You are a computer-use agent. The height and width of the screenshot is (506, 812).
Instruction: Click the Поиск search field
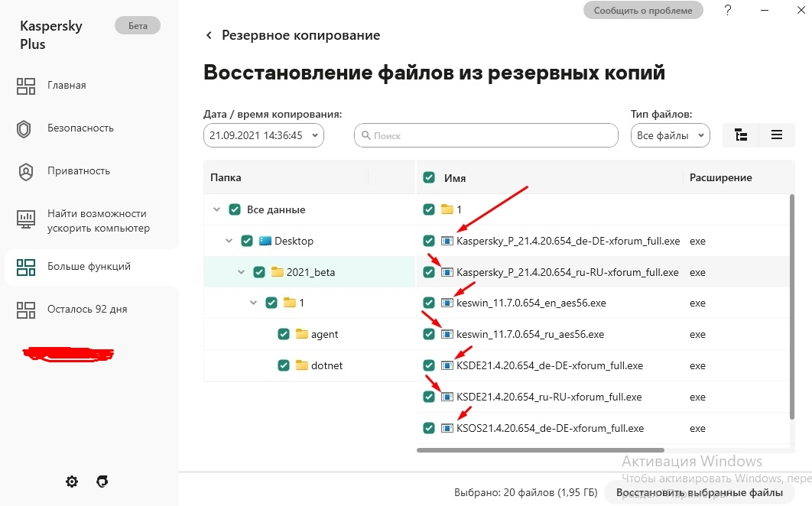click(486, 135)
